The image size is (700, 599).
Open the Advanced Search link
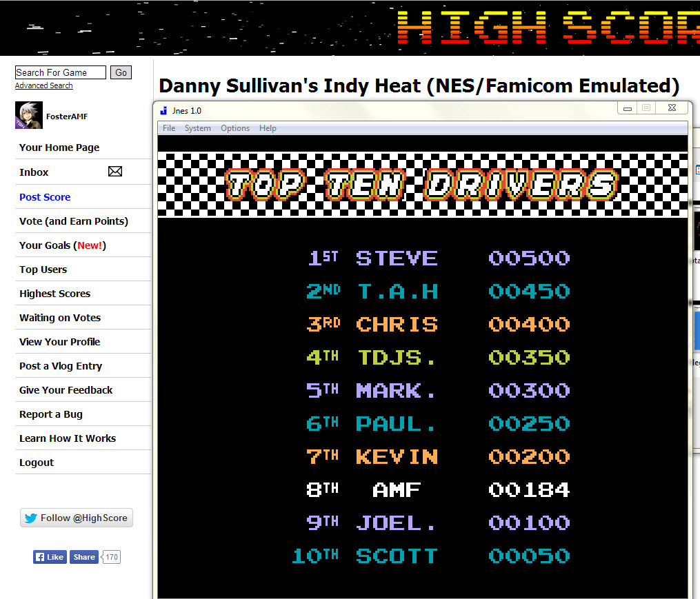click(43, 85)
